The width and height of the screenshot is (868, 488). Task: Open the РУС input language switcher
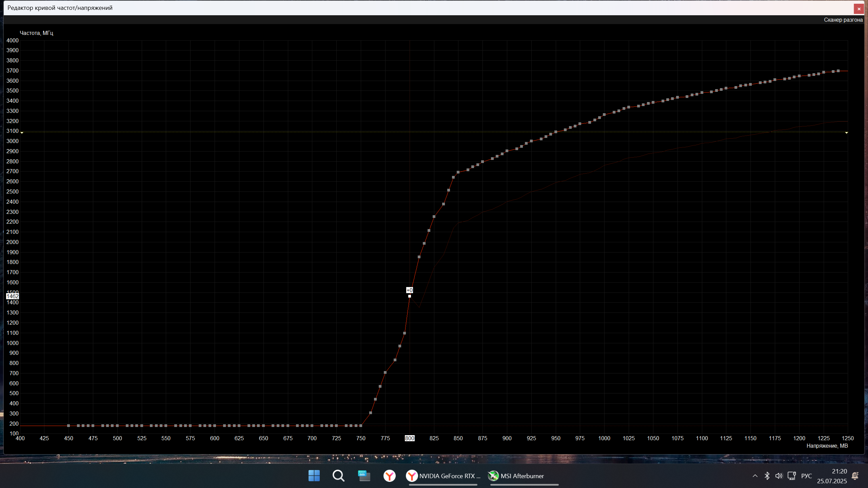[806, 476]
